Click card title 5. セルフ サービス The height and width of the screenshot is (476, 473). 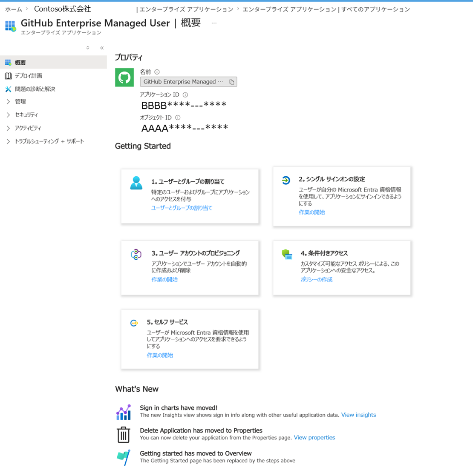click(x=167, y=322)
